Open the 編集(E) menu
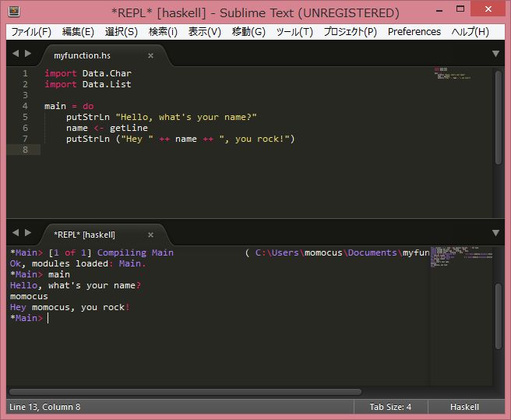This screenshot has width=511, height=420. click(78, 32)
